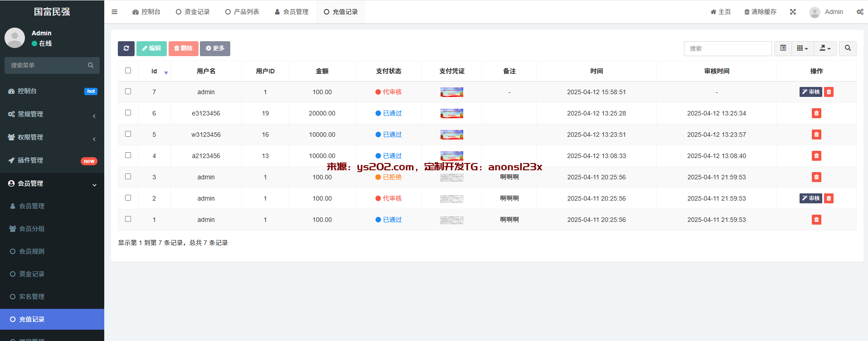Click the 清除缓存 link in header

point(760,12)
